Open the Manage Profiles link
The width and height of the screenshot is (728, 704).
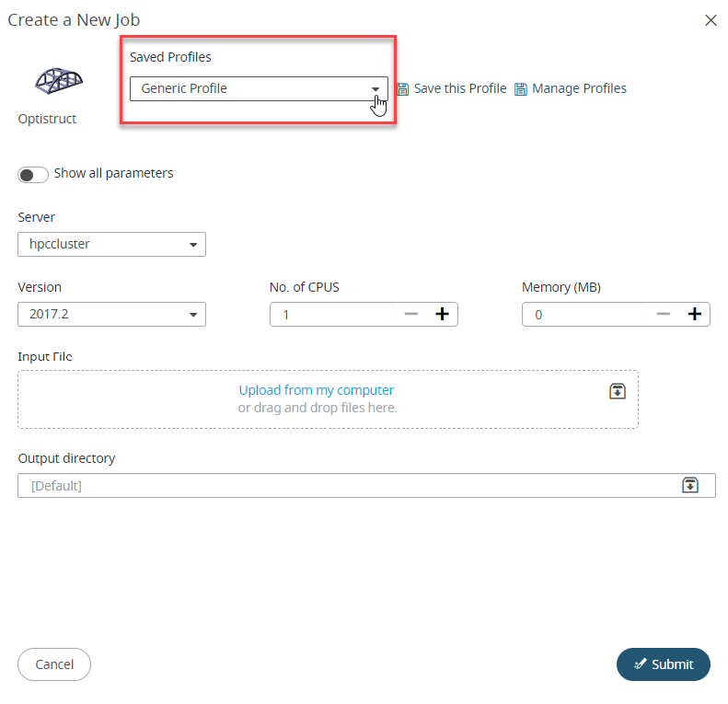click(579, 89)
